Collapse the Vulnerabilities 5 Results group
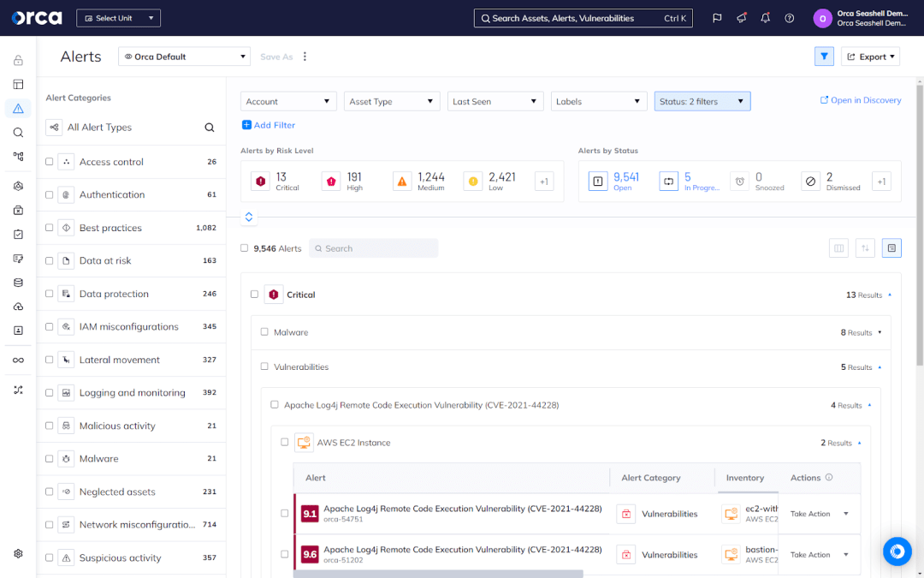Screen dimensions: 924x578 coord(880,366)
